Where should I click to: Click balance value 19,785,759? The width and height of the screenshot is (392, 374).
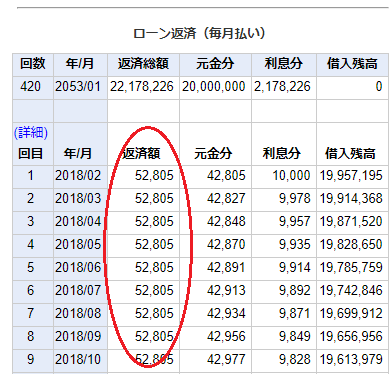pyautogui.click(x=351, y=268)
